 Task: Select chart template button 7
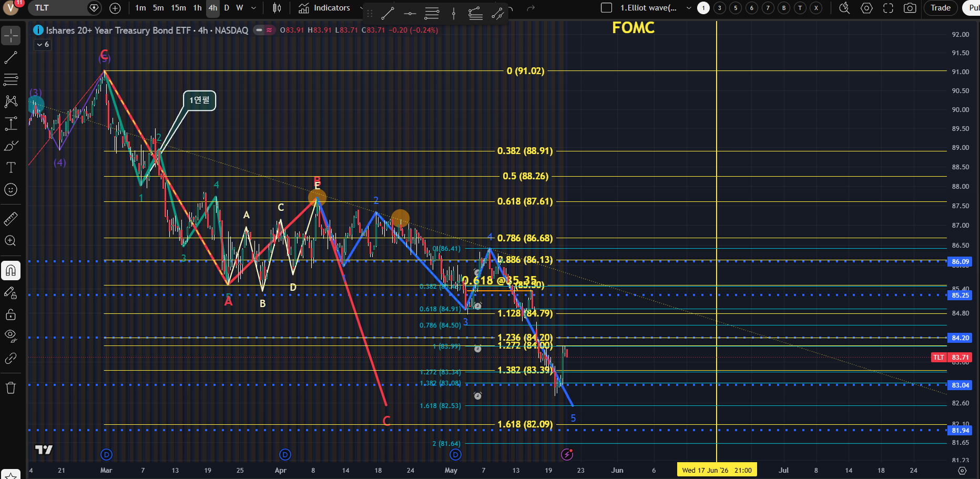[x=768, y=8]
